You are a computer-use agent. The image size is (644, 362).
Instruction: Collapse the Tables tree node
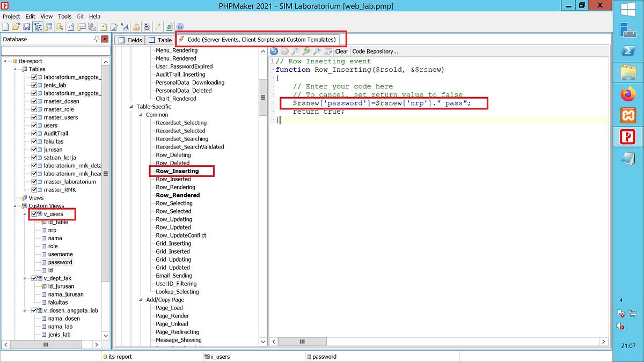(x=16, y=69)
